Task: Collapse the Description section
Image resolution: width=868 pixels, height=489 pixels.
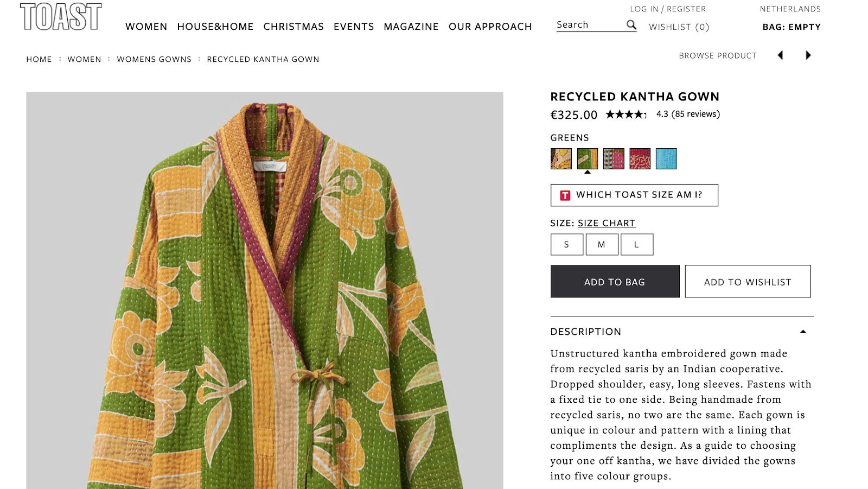Action: (803, 332)
